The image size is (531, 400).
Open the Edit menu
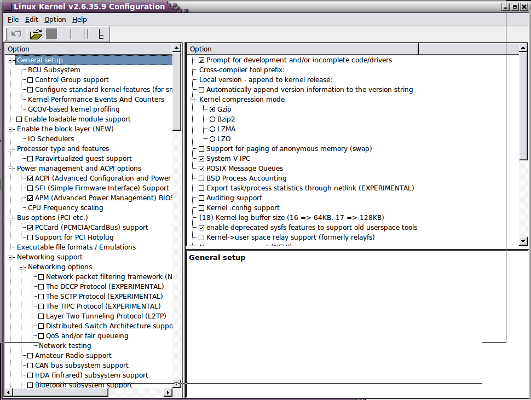31,20
